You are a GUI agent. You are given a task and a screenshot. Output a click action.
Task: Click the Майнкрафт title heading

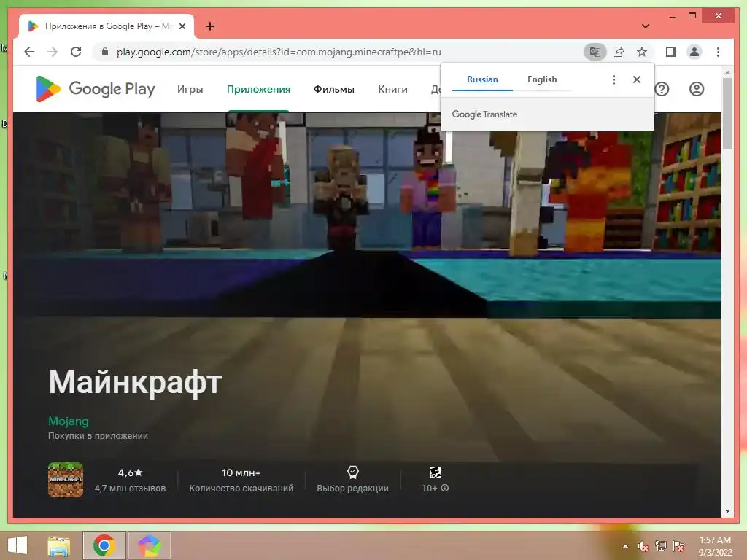(x=135, y=382)
